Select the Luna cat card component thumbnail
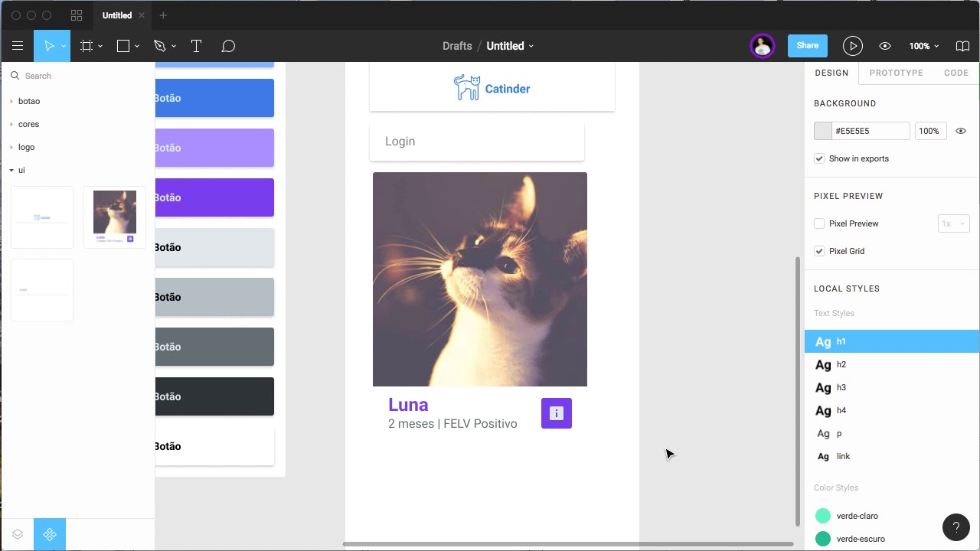980x551 pixels. 115,217
